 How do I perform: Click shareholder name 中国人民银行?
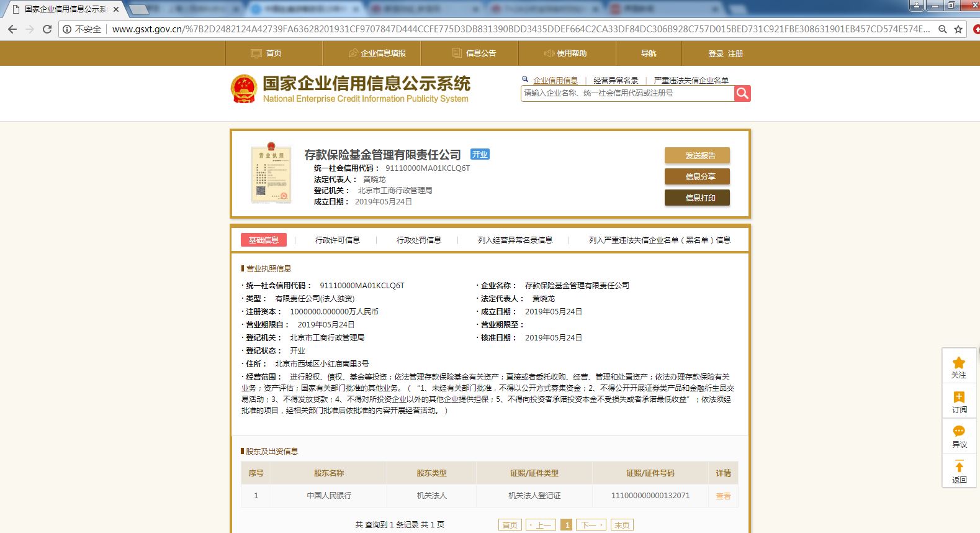pos(329,496)
